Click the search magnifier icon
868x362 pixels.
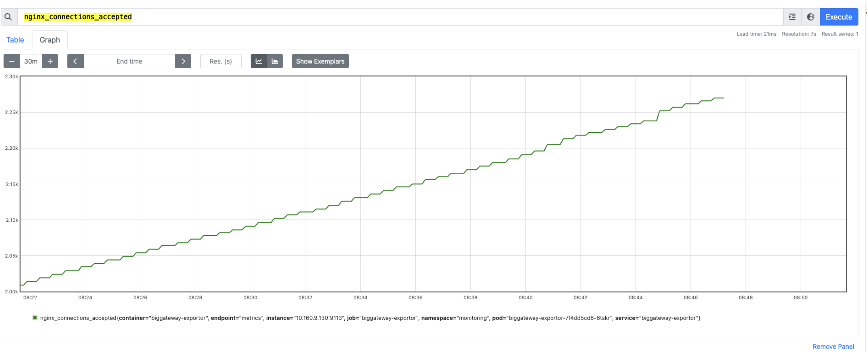pos(8,17)
